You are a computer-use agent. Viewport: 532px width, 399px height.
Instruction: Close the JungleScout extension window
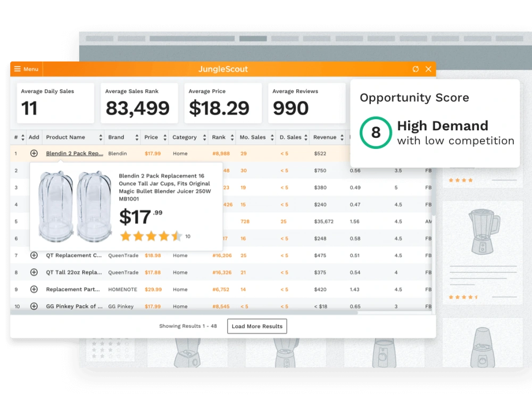[x=428, y=69]
